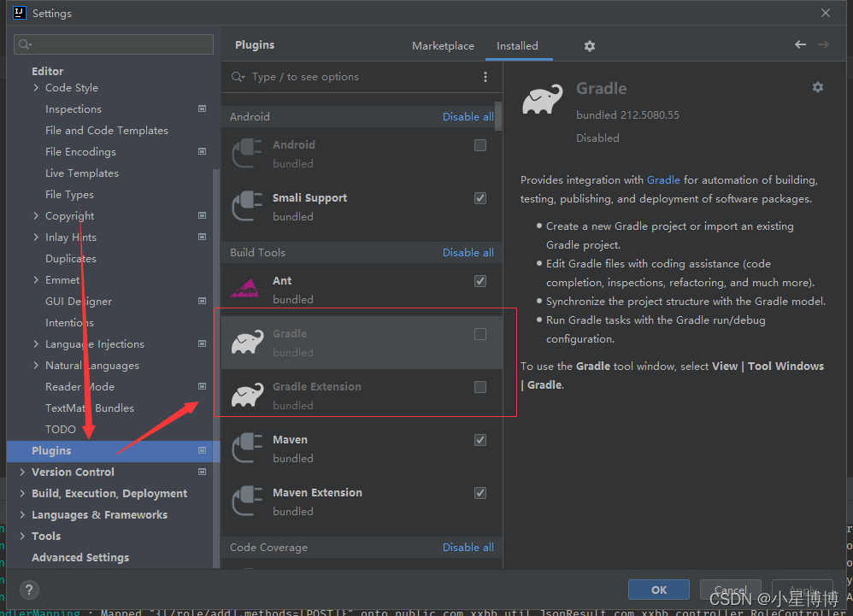853x616 pixels.
Task: Uncheck the Maven plugin
Action: [480, 439]
